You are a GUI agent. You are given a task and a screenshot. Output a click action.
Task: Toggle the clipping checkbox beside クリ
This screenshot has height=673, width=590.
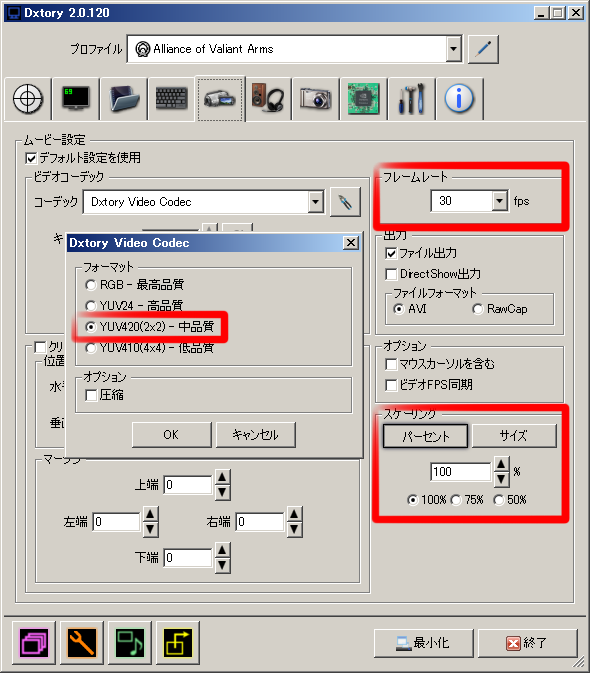[40, 347]
